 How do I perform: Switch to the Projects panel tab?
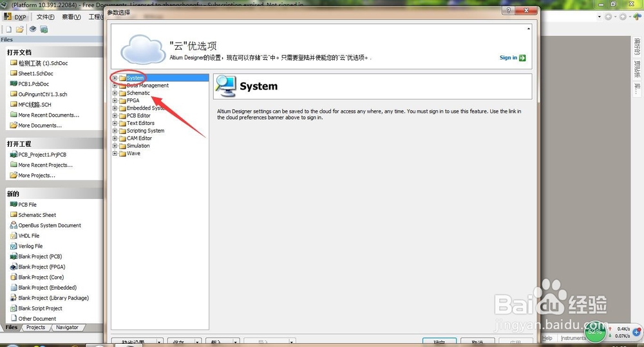pyautogui.click(x=35, y=327)
